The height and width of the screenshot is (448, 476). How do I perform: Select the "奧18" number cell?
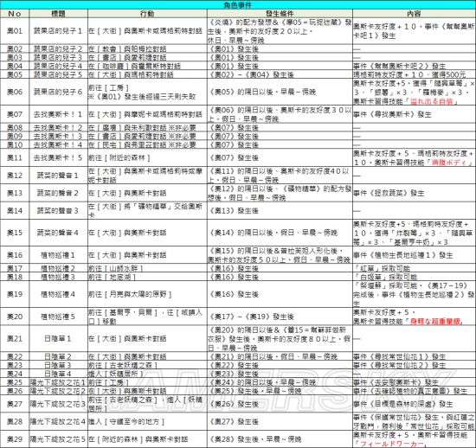click(x=15, y=277)
